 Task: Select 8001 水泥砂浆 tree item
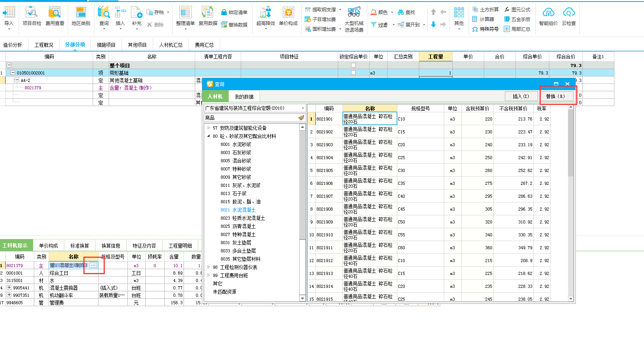[x=236, y=144]
